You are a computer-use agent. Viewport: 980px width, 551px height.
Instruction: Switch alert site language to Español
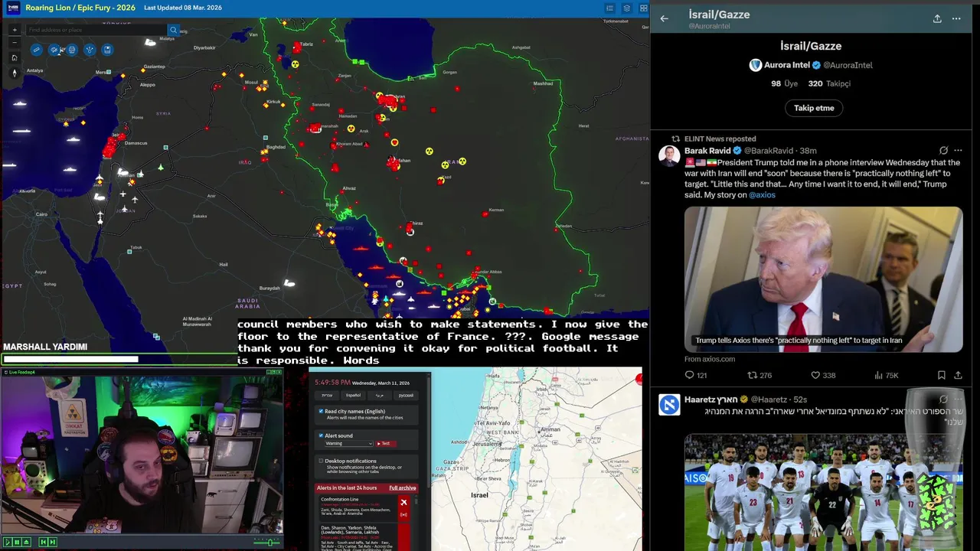coord(353,396)
